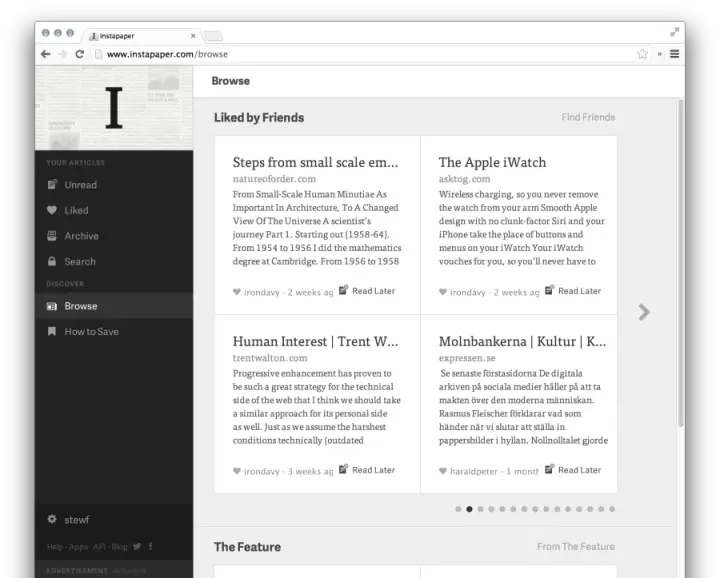
Task: Select the active second pagination dot
Action: [469, 509]
